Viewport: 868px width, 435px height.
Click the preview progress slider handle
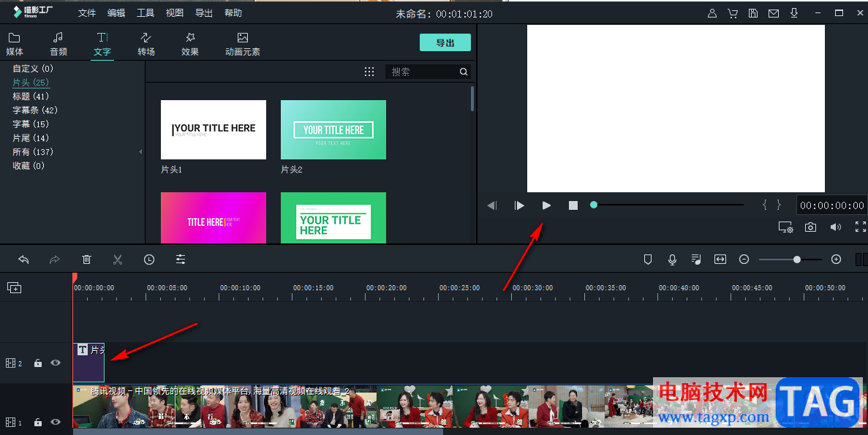point(594,205)
